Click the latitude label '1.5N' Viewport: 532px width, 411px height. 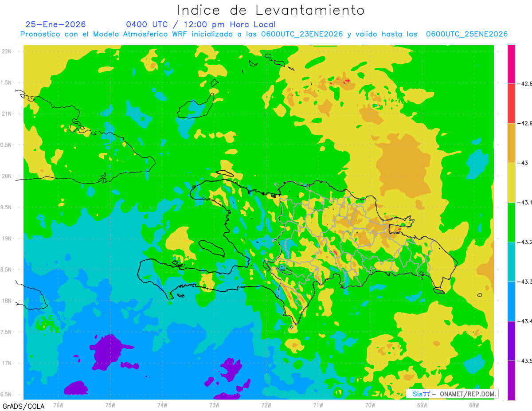pyautogui.click(x=6, y=82)
